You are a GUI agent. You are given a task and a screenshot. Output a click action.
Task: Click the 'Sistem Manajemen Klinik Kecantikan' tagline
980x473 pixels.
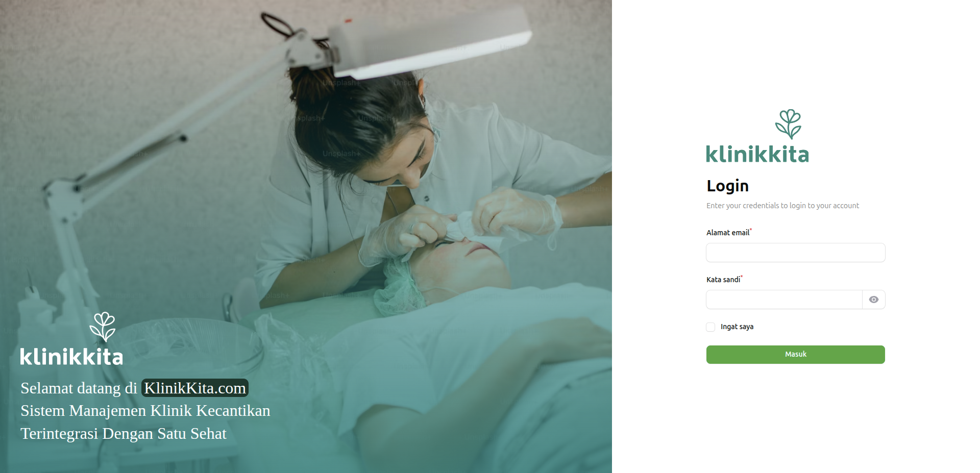click(145, 411)
